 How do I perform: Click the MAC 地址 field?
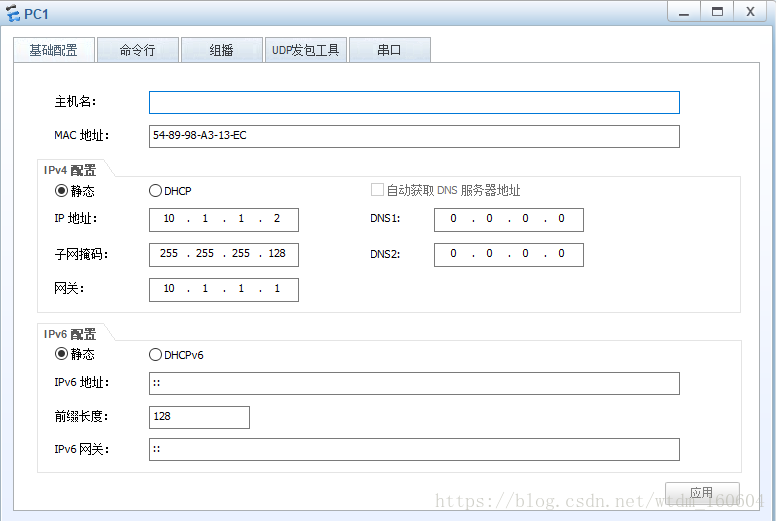click(414, 136)
